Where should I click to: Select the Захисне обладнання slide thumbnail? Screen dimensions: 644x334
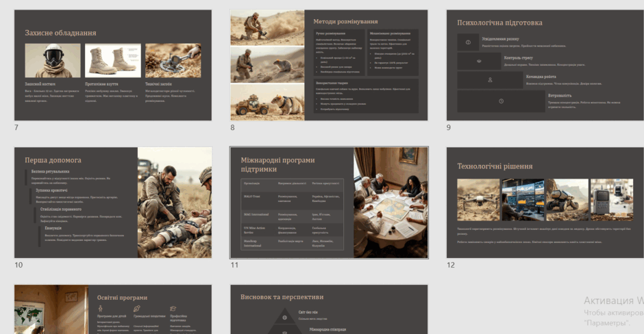113,65
